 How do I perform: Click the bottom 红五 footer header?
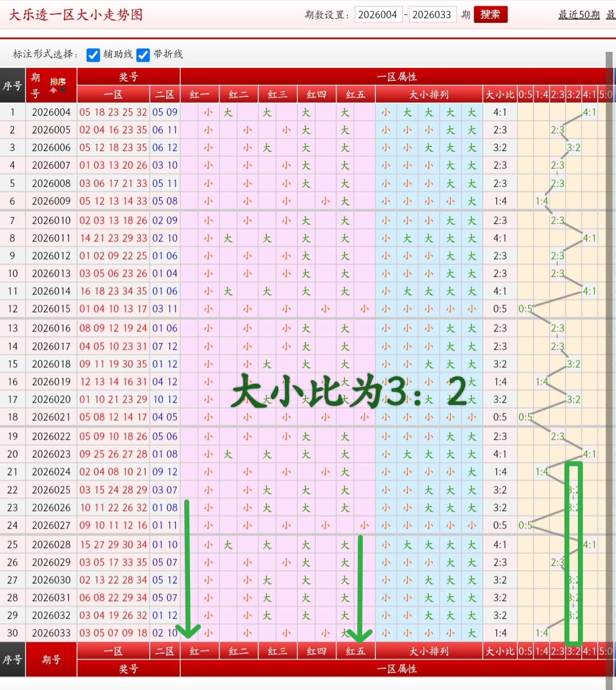tap(355, 651)
